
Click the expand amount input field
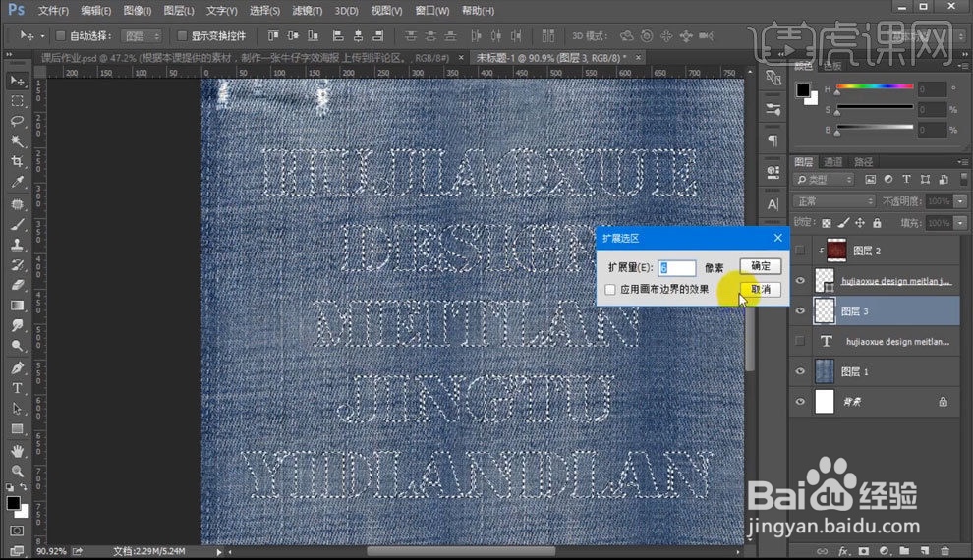[676, 267]
